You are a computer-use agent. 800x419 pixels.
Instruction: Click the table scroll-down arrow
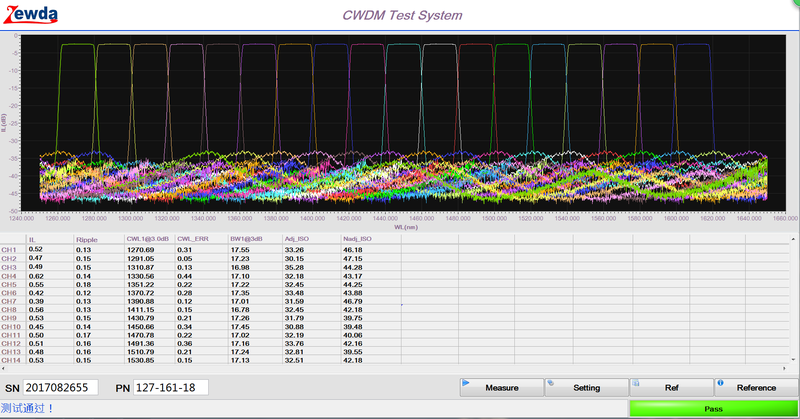tap(793, 359)
